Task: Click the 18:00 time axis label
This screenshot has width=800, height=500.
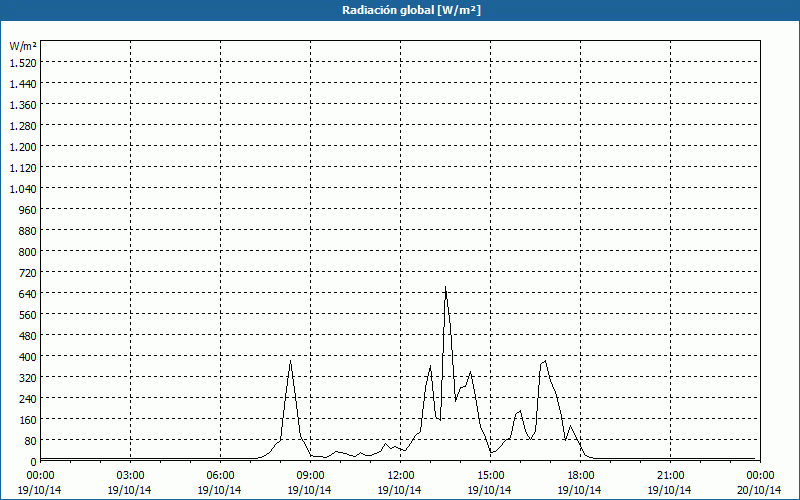Action: (580, 476)
